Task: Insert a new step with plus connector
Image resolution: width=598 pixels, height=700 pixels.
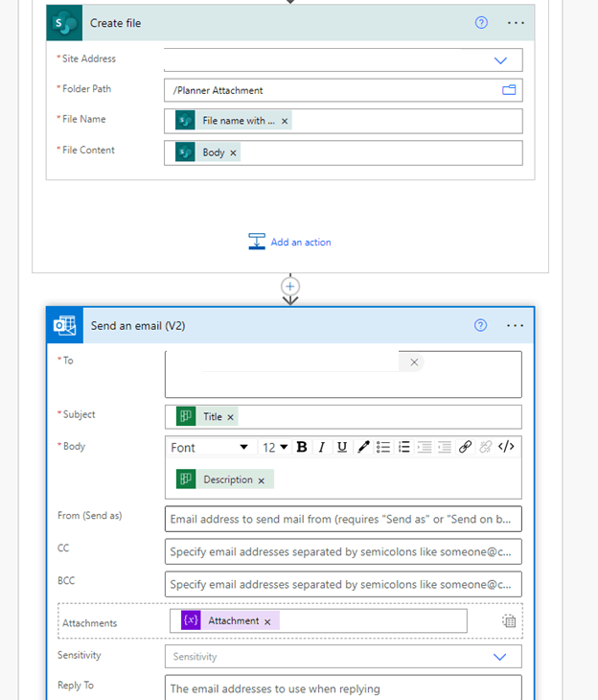Action: pos(290,286)
